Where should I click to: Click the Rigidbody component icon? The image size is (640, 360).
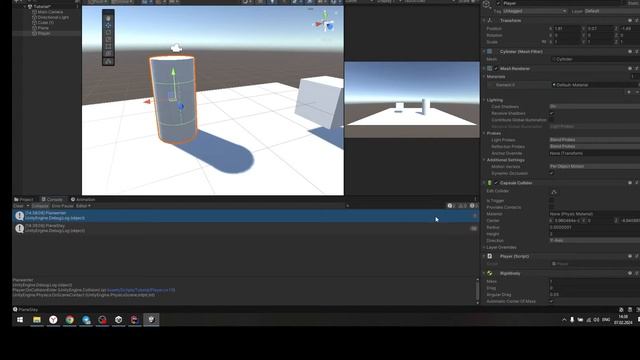click(x=490, y=273)
